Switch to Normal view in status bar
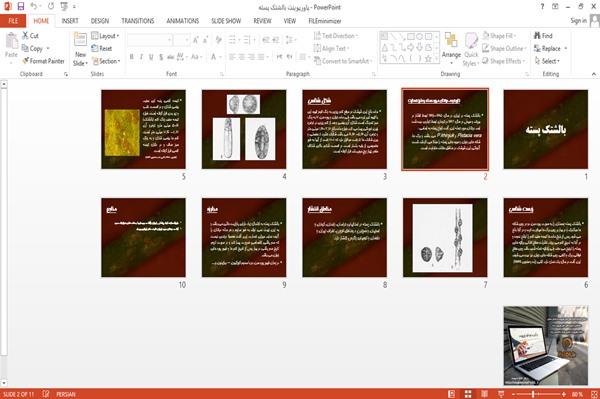The height and width of the screenshot is (399, 600). click(452, 394)
